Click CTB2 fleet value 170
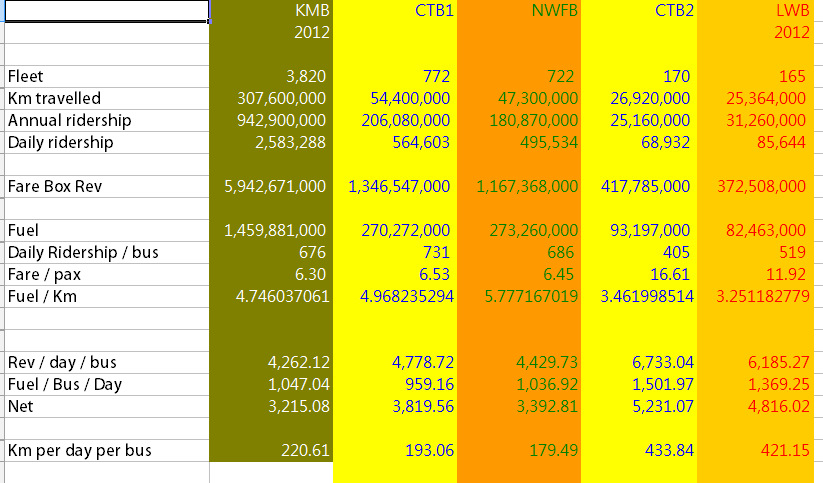Screen dimensions: 823x483 (x=677, y=77)
